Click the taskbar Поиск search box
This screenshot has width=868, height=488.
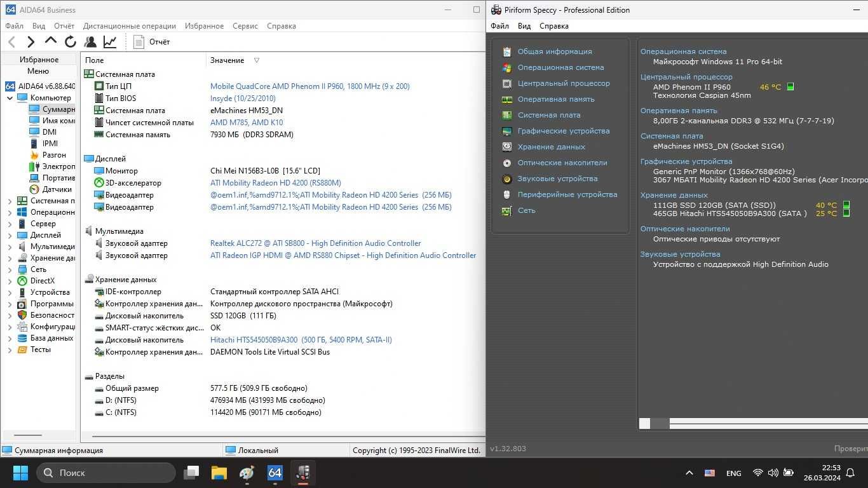point(106,473)
